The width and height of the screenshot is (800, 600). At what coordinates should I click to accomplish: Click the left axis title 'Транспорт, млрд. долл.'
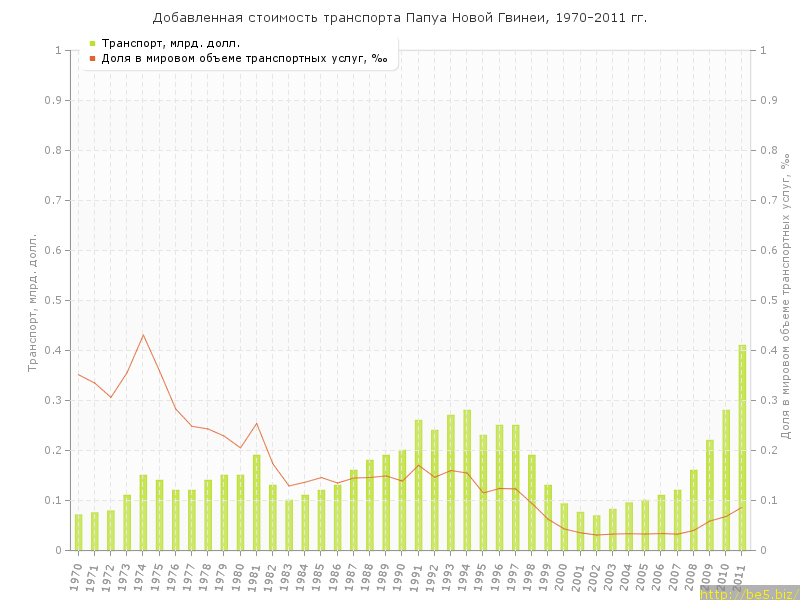[x=32, y=302]
